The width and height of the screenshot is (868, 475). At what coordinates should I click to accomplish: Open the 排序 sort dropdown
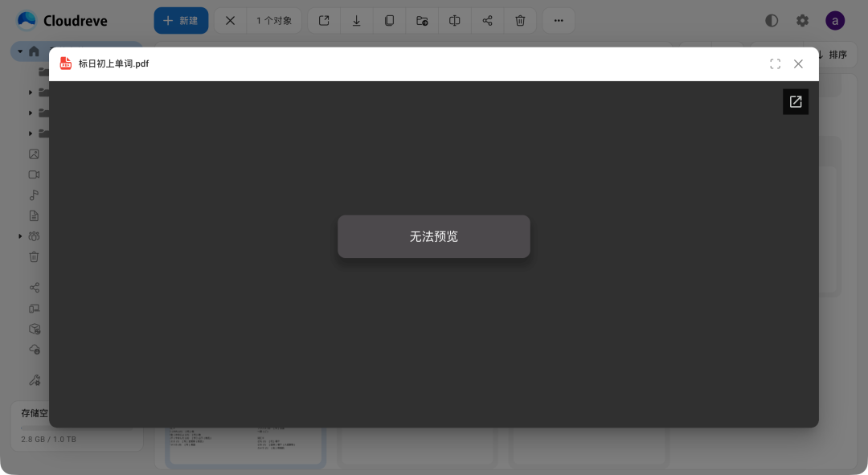833,55
